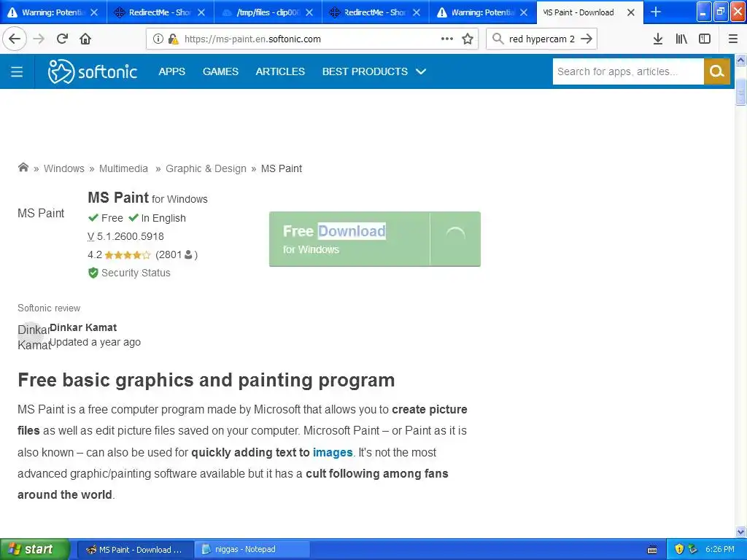Click the keyboard icon in taskbar
Image resolution: width=747 pixels, height=560 pixels.
[x=652, y=550]
